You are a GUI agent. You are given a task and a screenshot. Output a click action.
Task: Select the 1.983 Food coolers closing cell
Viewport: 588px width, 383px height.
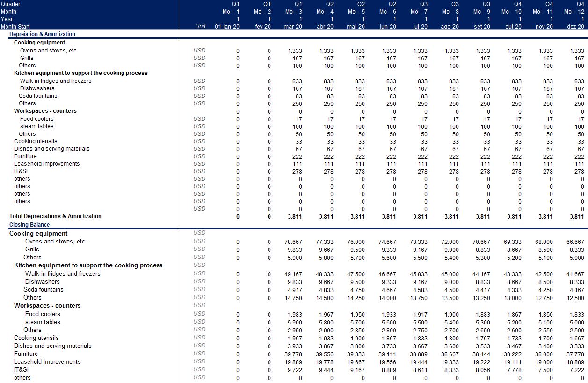point(295,314)
